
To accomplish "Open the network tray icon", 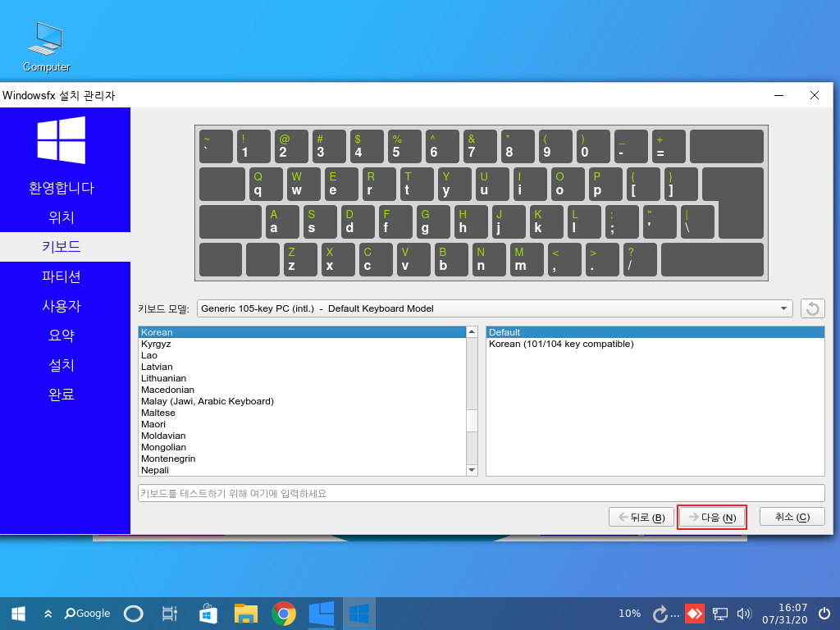I will [719, 614].
